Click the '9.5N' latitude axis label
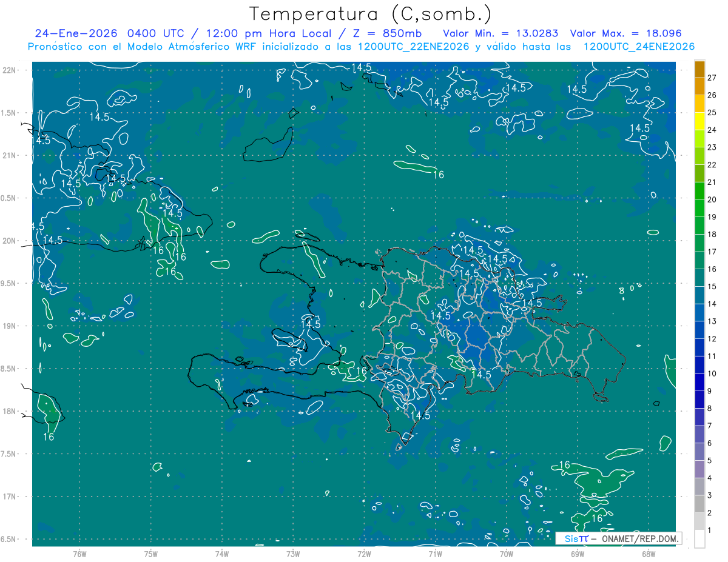The width and height of the screenshot is (728, 562). pos(9,283)
